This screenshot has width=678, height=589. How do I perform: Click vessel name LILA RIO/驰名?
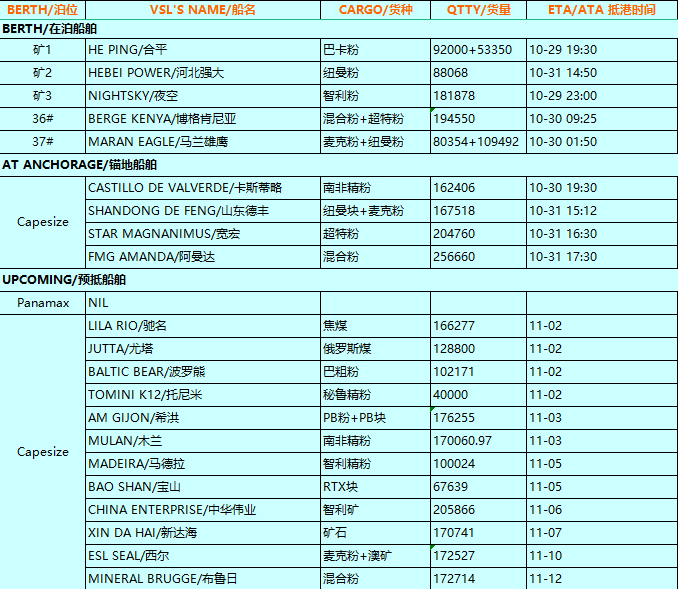(127, 326)
